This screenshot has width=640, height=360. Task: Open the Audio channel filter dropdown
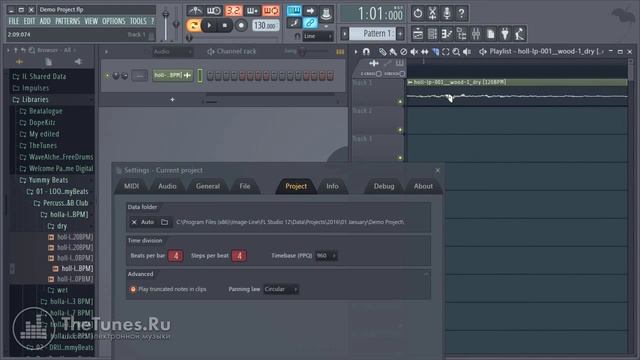pos(172,51)
